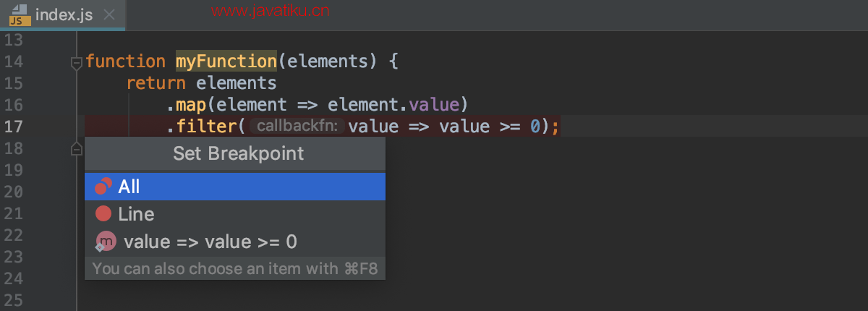
Task: Collapse myFunction using fold marker at line 14
Action: pyautogui.click(x=76, y=63)
